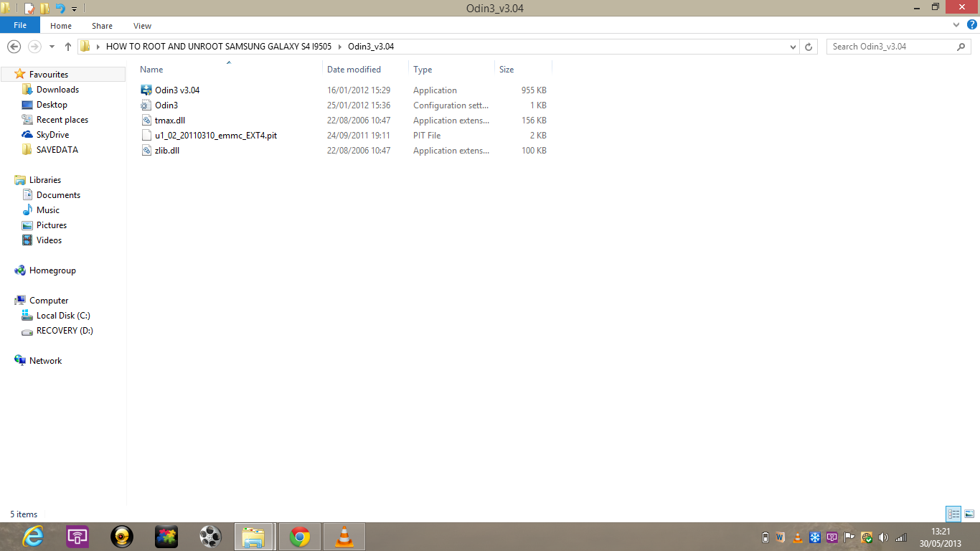Switch to Large icons view button
This screenshot has width=980, height=551.
969,514
